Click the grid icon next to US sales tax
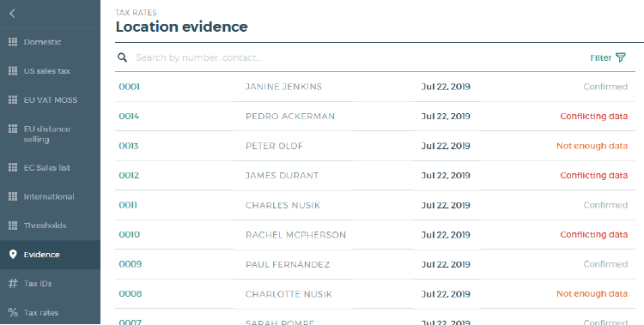The height and width of the screenshot is (325, 644). coord(13,71)
